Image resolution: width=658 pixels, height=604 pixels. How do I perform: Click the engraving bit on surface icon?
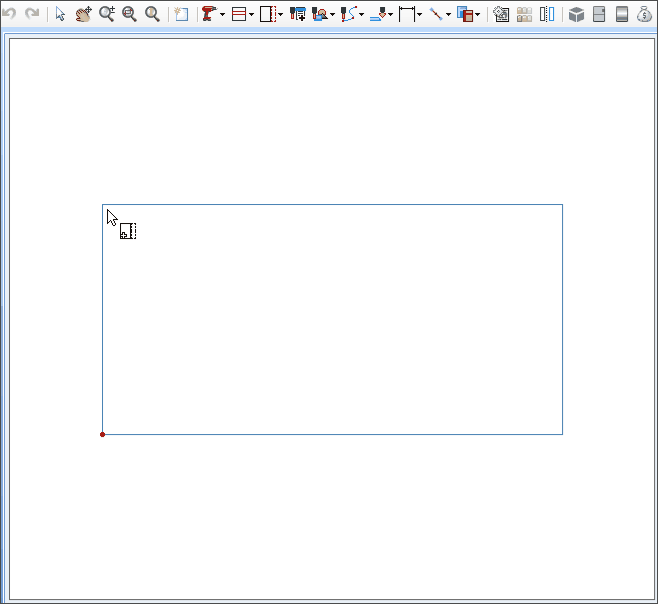click(x=378, y=14)
